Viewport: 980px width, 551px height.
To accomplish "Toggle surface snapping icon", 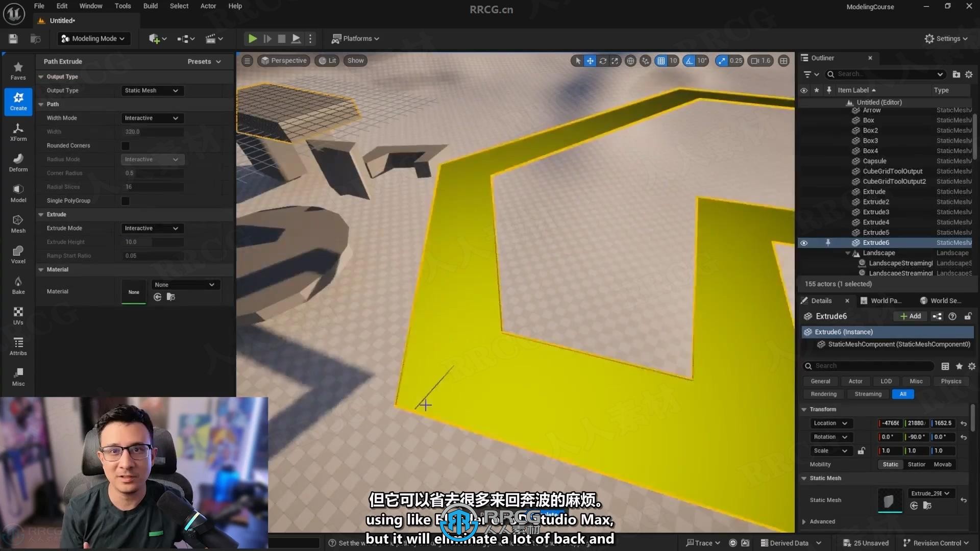I will click(646, 61).
